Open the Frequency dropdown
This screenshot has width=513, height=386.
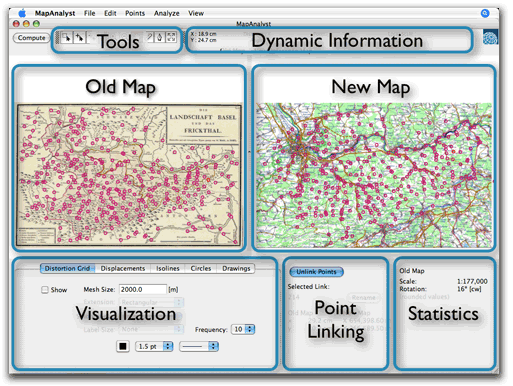(244, 329)
